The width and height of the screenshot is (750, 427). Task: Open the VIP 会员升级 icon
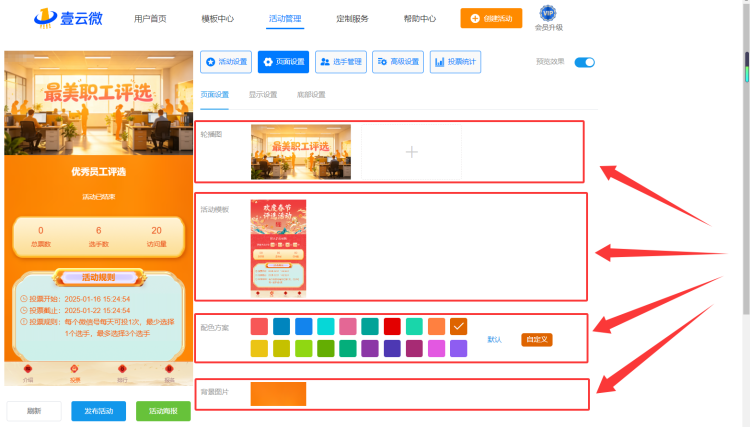[x=548, y=18]
